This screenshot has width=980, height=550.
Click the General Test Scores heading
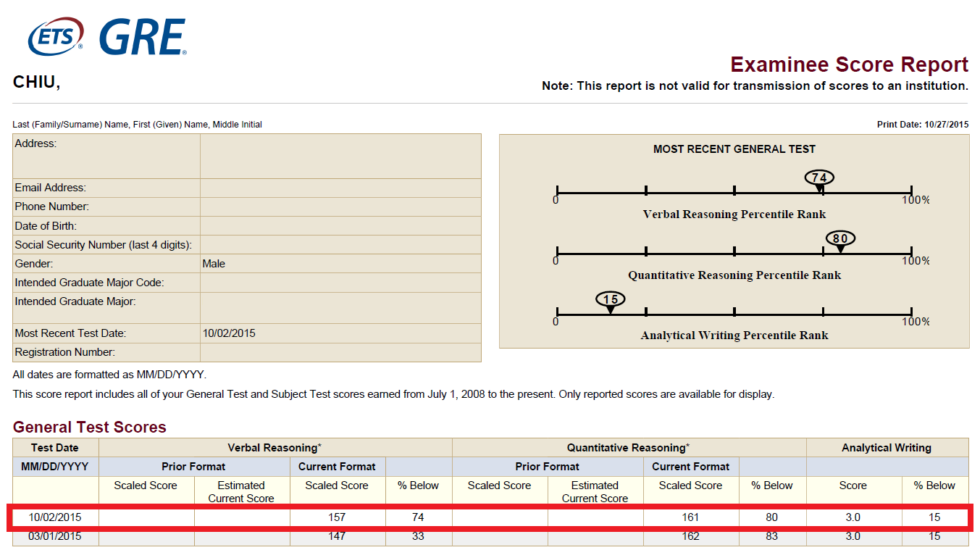coord(90,428)
